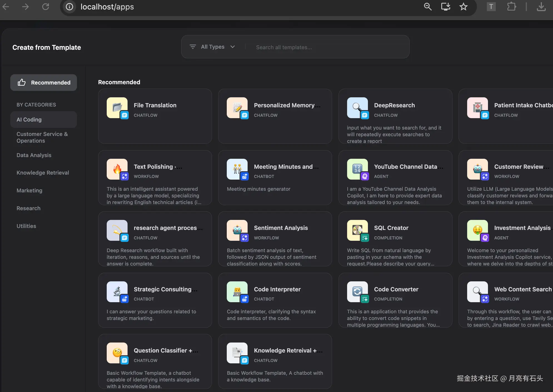Click the File Translation folder icon
553x392 pixels.
[117, 107]
